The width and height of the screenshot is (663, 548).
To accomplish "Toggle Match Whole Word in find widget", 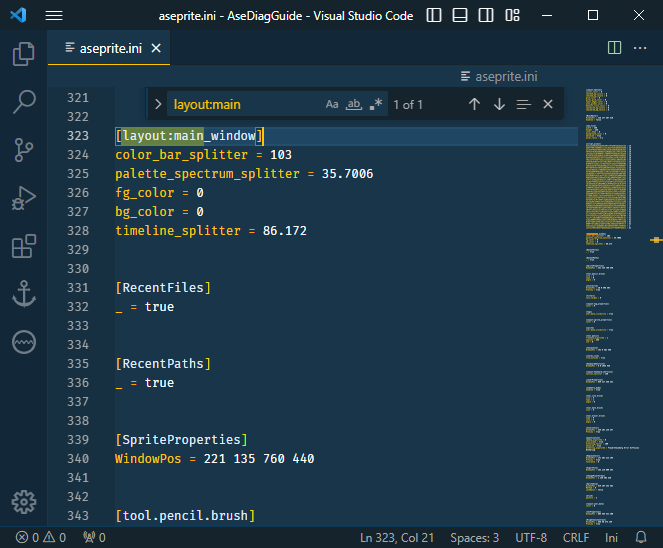I will [354, 104].
